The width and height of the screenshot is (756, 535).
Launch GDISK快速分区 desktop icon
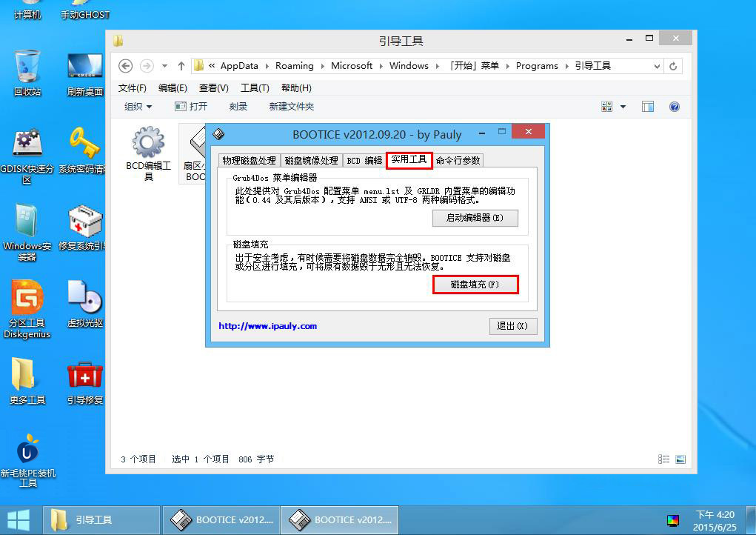(27, 156)
